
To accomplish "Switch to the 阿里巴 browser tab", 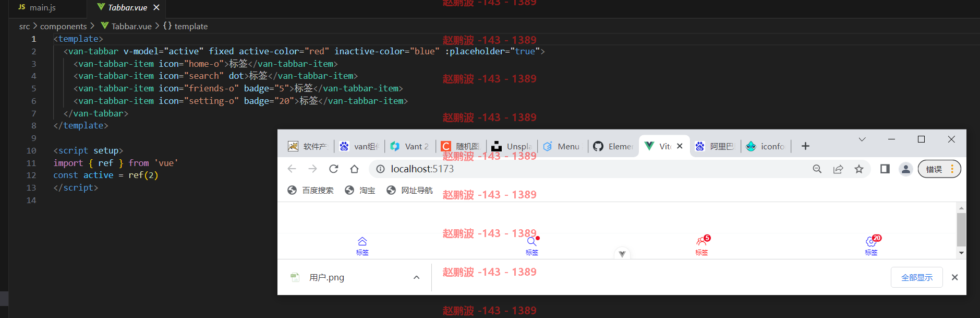I will tap(715, 146).
